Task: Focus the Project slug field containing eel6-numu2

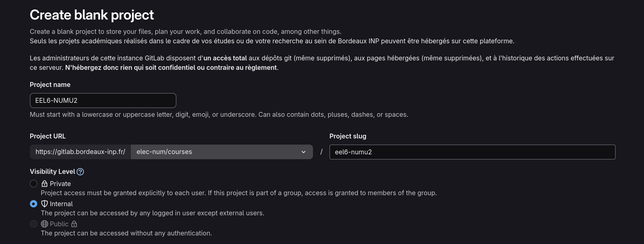Action: click(x=472, y=152)
